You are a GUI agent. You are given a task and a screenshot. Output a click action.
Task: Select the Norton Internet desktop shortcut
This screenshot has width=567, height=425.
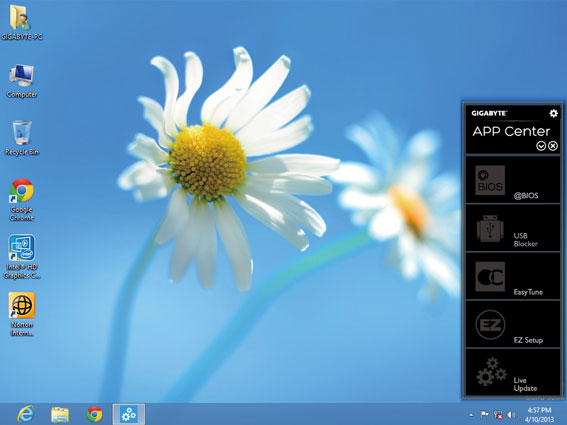[x=22, y=314]
